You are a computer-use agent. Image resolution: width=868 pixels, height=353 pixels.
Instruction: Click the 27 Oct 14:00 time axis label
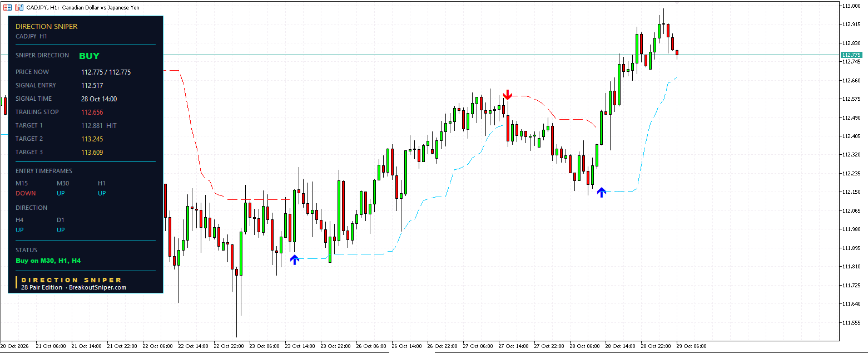pyautogui.click(x=514, y=346)
